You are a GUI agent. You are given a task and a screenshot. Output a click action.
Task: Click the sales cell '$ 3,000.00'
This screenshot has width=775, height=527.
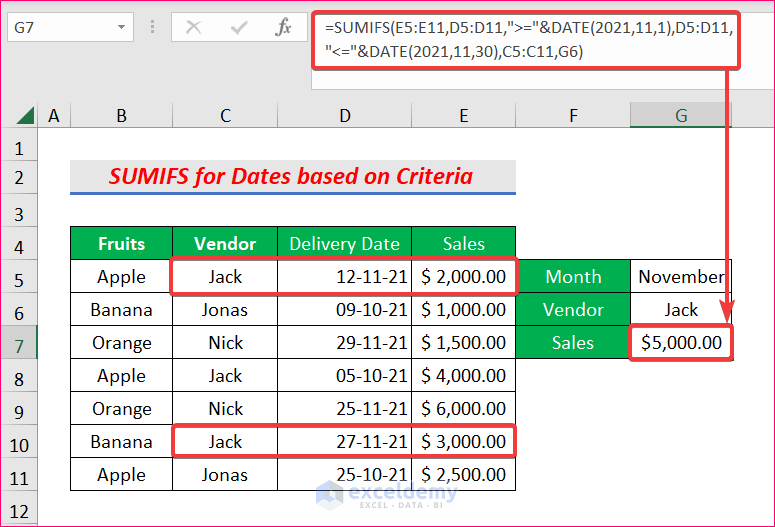click(464, 441)
